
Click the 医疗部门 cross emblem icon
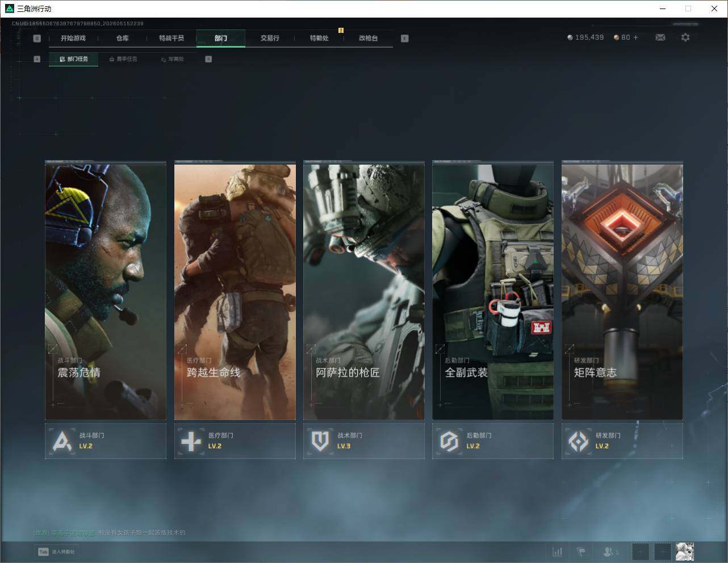point(191,441)
